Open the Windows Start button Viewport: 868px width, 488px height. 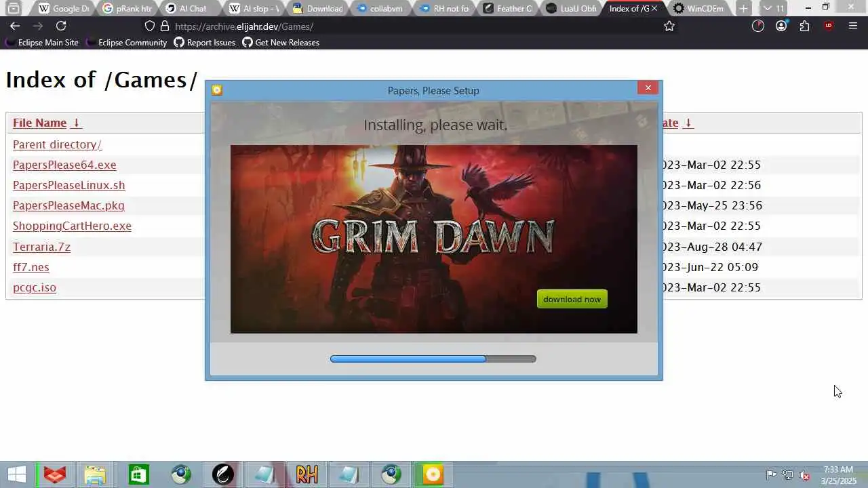click(x=17, y=474)
